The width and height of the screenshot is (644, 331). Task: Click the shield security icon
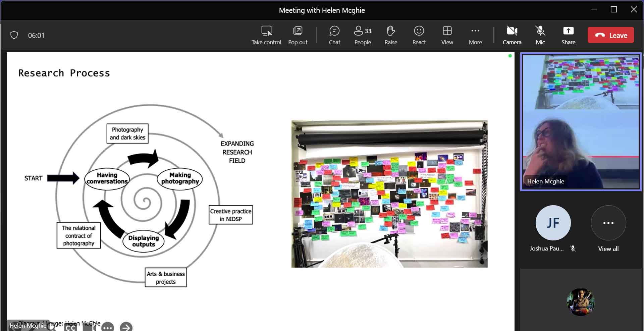(x=14, y=35)
